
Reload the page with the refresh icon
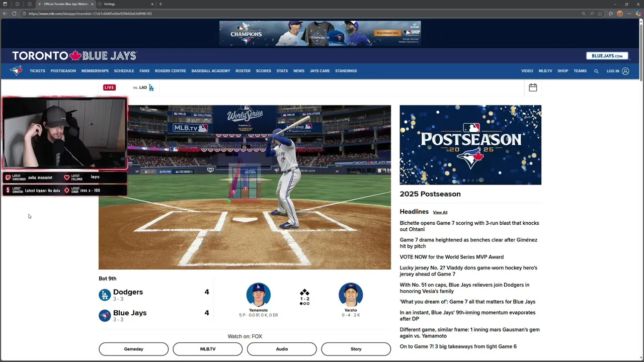(14, 14)
